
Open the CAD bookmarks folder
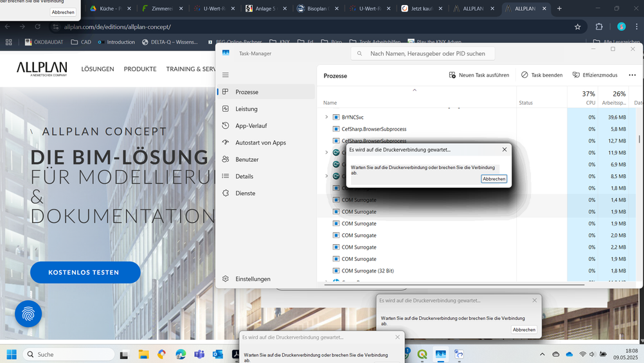(81, 42)
